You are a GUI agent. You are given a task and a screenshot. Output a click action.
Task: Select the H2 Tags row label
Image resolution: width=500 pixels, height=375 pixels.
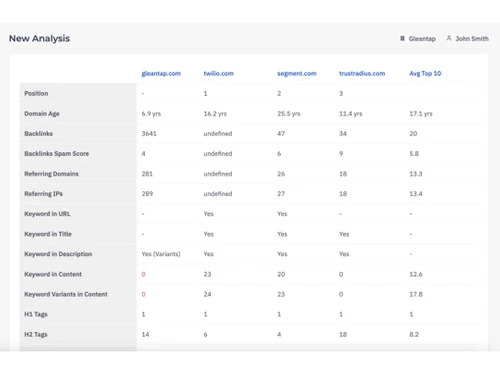tap(36, 334)
